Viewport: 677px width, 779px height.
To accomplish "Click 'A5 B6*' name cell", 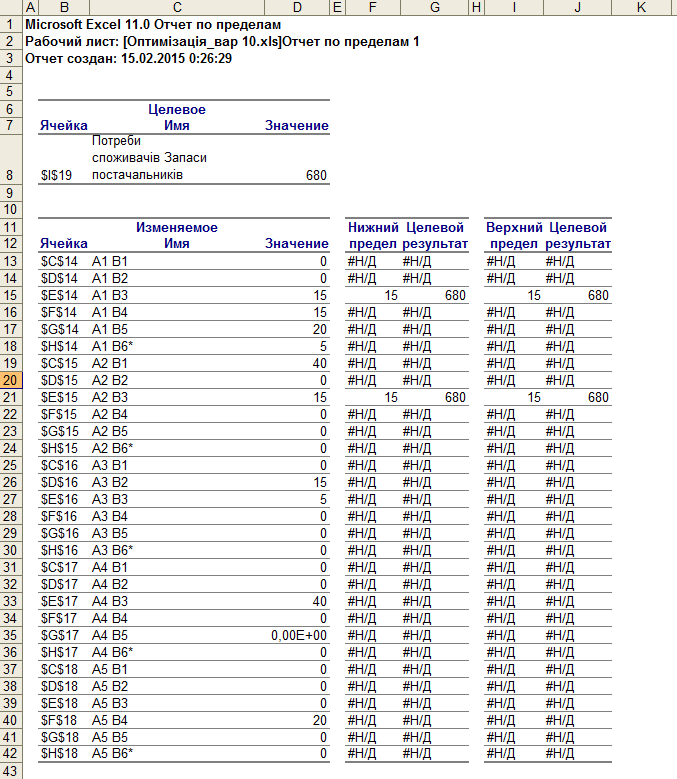I will click(x=112, y=754).
